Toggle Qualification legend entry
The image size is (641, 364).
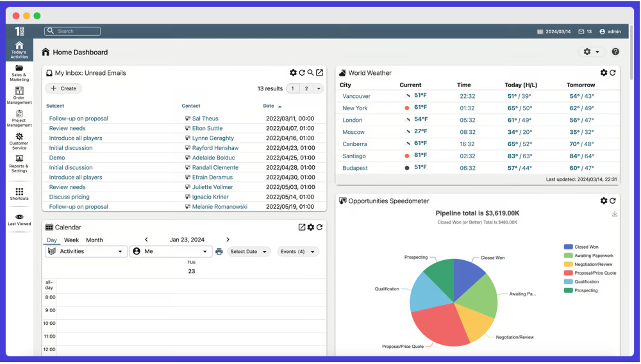[x=581, y=281]
